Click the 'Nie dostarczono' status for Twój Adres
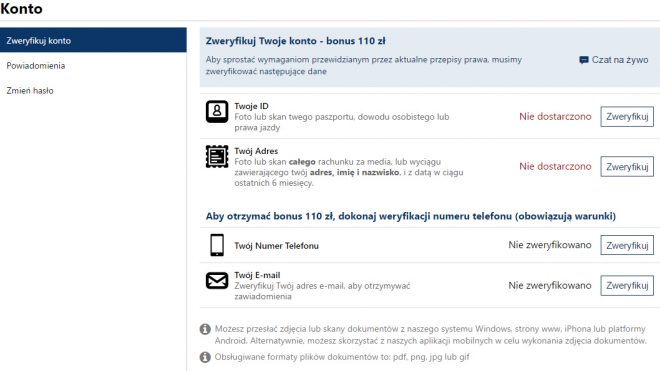Image resolution: width=660 pixels, height=371 pixels. point(555,166)
